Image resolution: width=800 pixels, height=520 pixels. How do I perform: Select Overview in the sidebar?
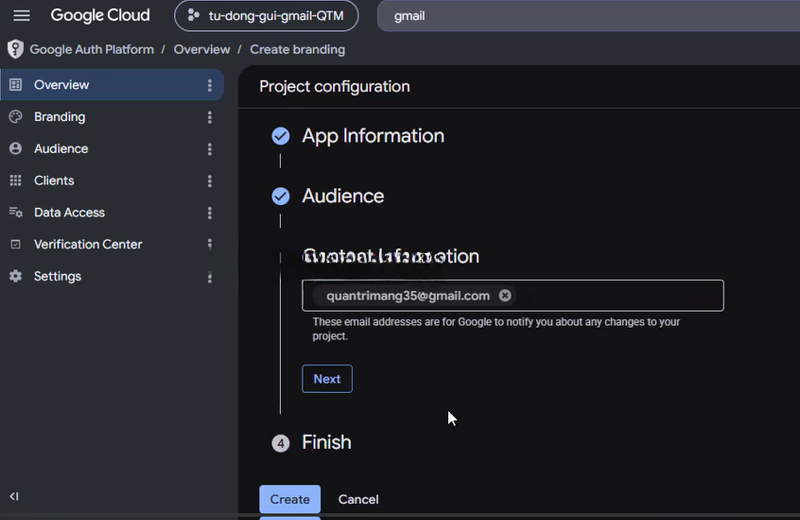pos(112,85)
